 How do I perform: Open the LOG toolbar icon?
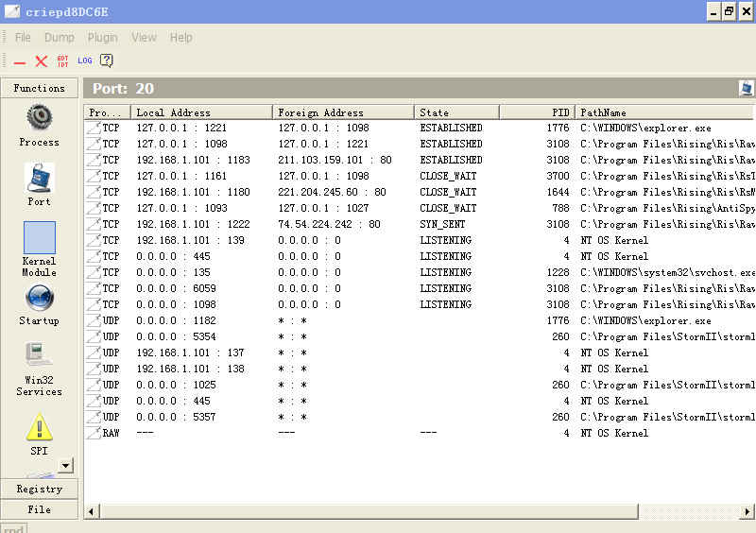point(85,60)
